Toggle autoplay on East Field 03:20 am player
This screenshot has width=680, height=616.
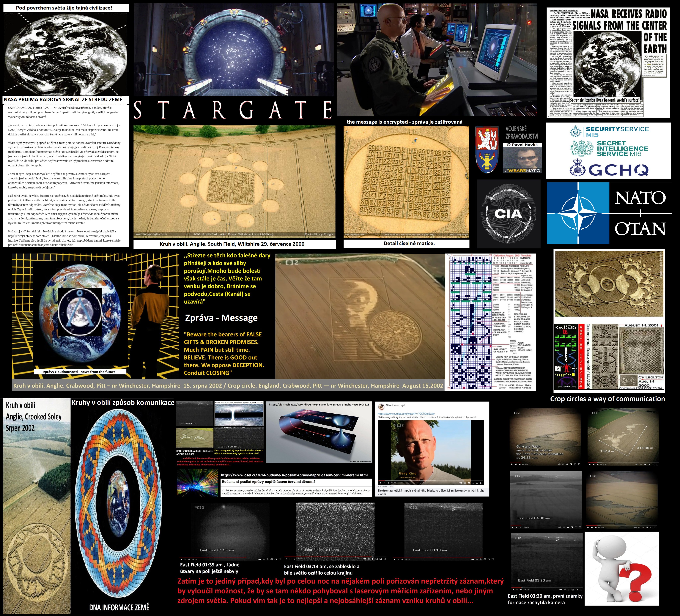click(561, 590)
